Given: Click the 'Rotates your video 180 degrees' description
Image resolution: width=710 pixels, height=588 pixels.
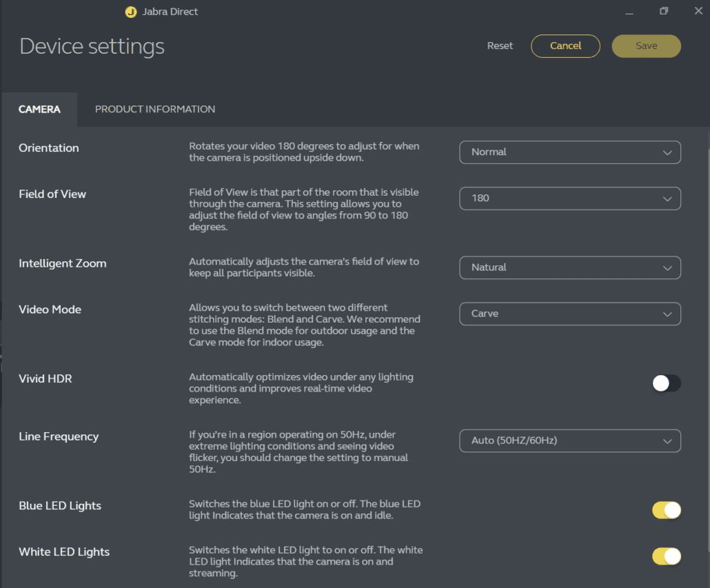Looking at the screenshot, I should (304, 152).
